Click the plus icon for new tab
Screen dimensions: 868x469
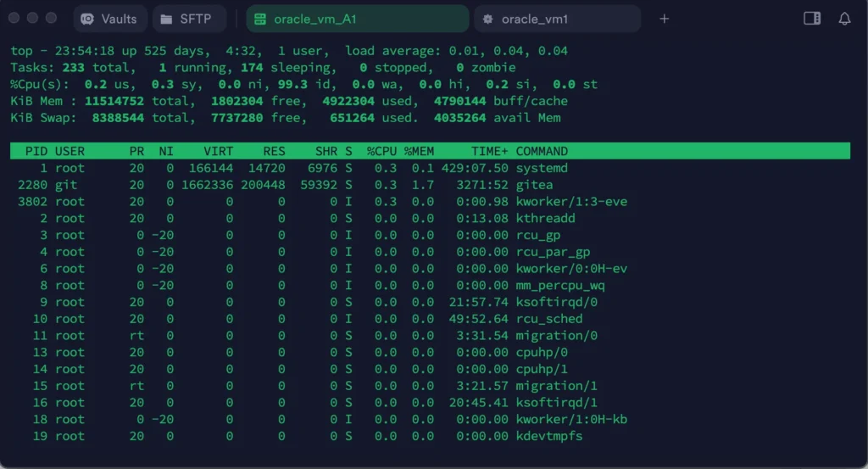(x=665, y=19)
